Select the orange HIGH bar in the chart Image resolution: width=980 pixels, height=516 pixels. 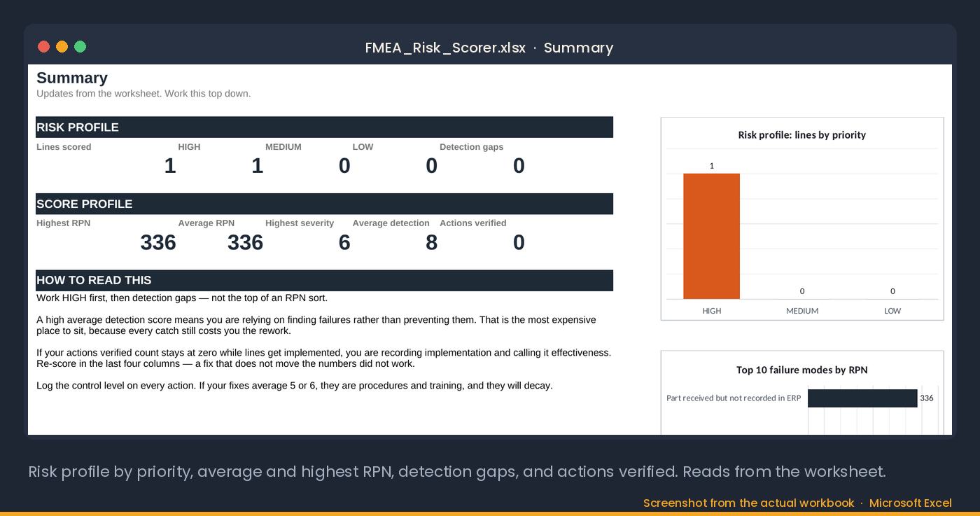[711, 236]
